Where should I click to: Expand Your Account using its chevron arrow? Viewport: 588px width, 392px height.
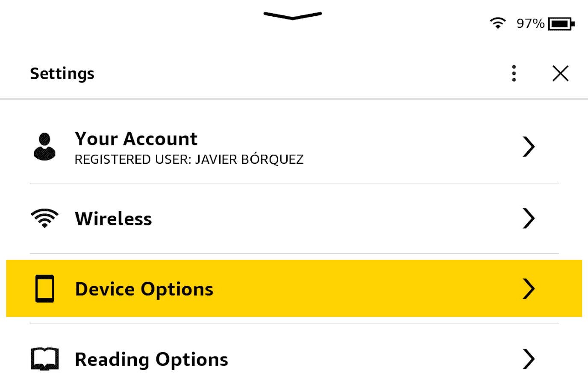pyautogui.click(x=529, y=147)
